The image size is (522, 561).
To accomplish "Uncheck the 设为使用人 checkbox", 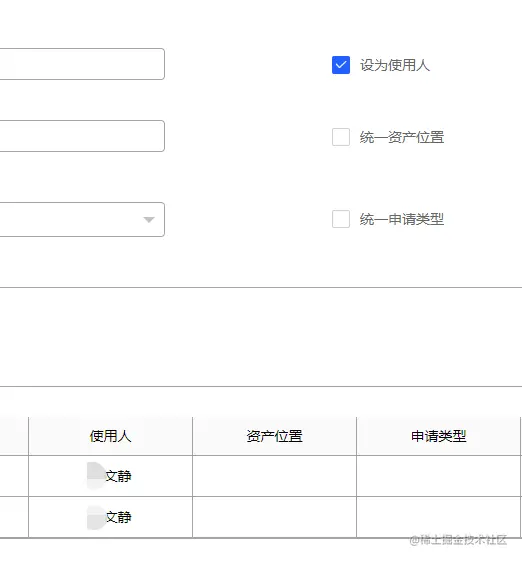I will tap(341, 65).
